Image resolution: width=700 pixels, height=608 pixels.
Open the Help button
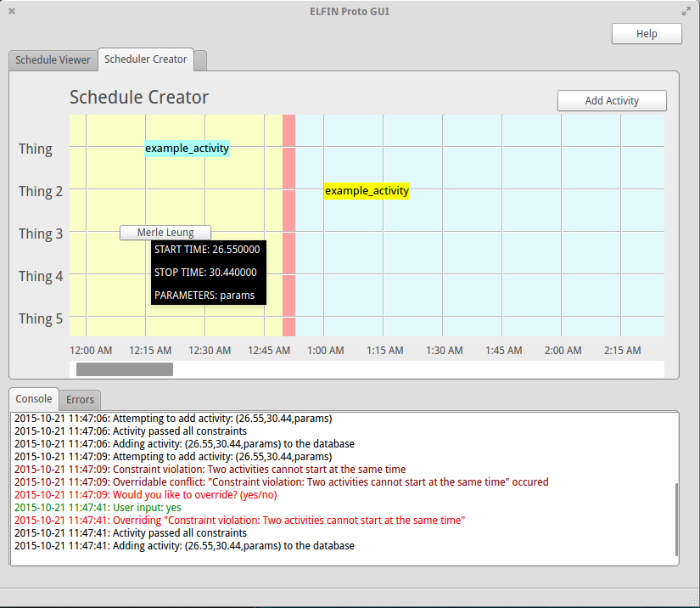tap(647, 34)
